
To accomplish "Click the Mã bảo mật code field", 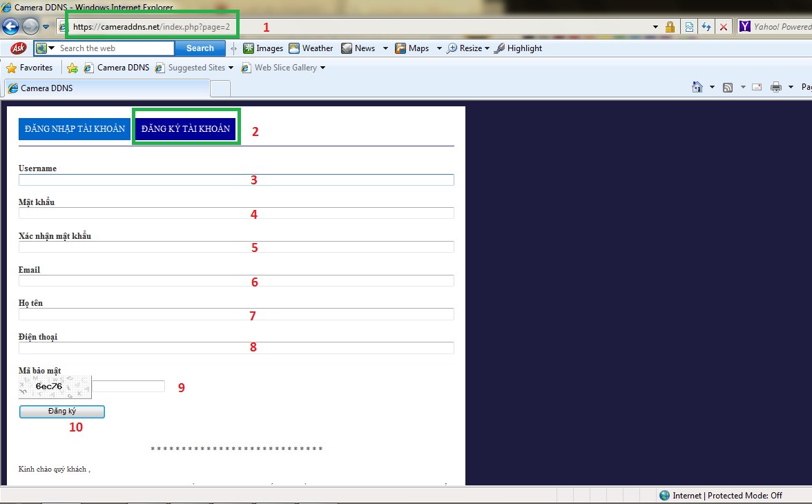I will tap(128, 386).
